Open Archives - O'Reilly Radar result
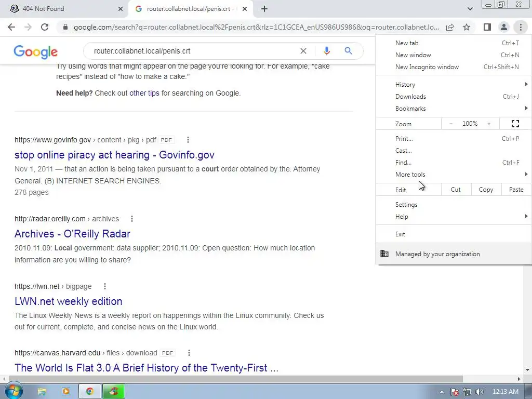Viewport: 532px width, 399px height. pyautogui.click(x=72, y=234)
